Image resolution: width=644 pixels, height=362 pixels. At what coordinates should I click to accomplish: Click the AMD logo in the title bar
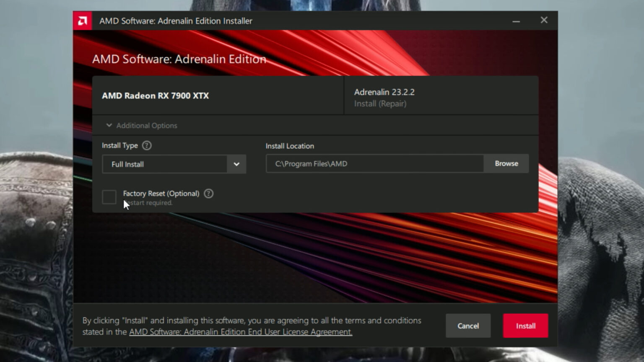[82, 20]
